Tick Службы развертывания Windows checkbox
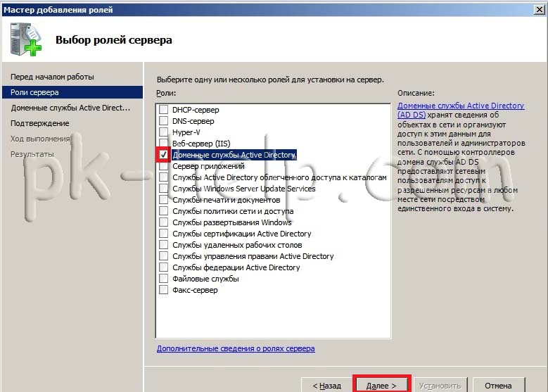 coord(163,222)
